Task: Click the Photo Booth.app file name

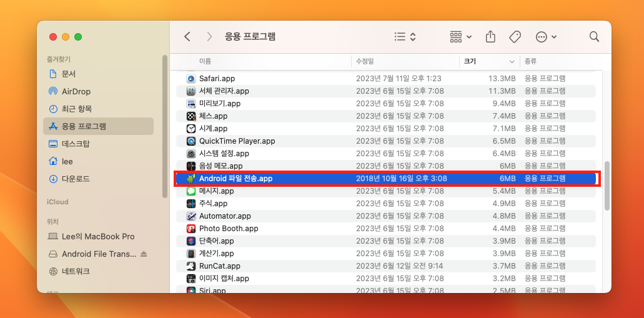Action: click(229, 229)
